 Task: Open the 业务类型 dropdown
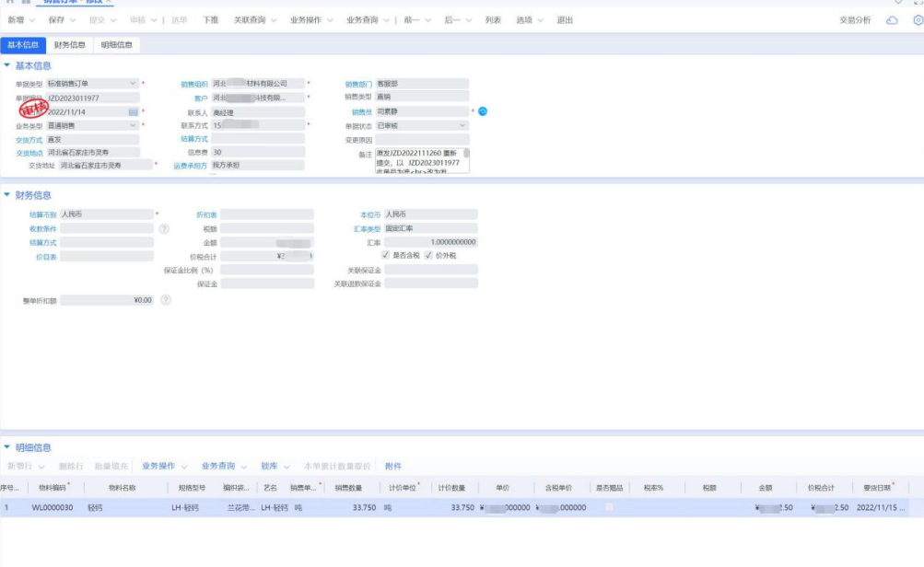(x=133, y=125)
